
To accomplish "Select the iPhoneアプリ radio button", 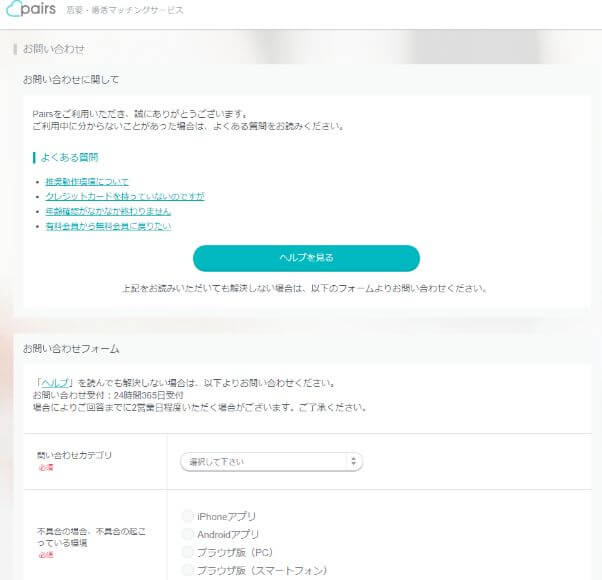I will (187, 516).
